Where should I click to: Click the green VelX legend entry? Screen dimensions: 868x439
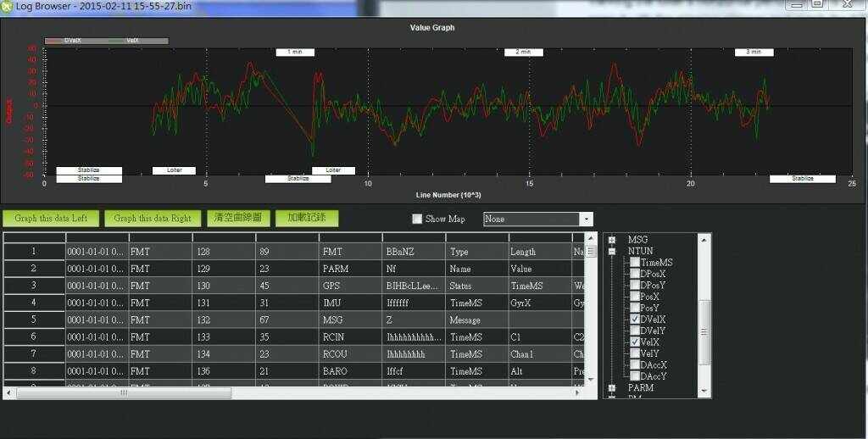pos(127,40)
